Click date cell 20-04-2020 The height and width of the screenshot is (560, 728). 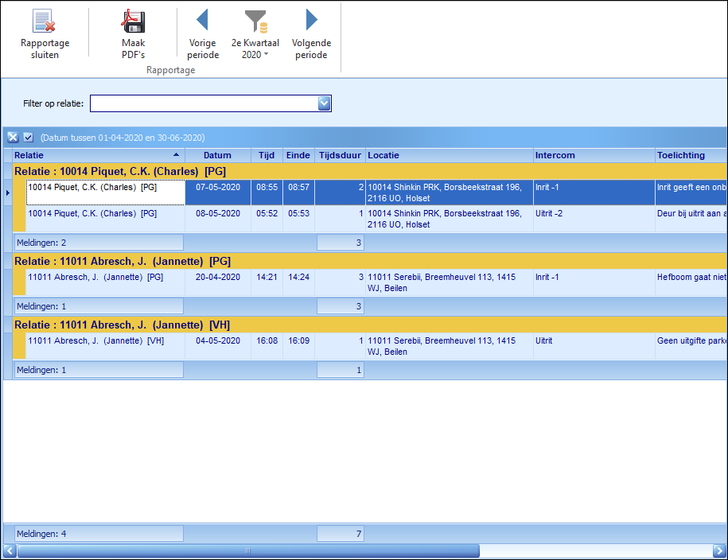pos(218,282)
